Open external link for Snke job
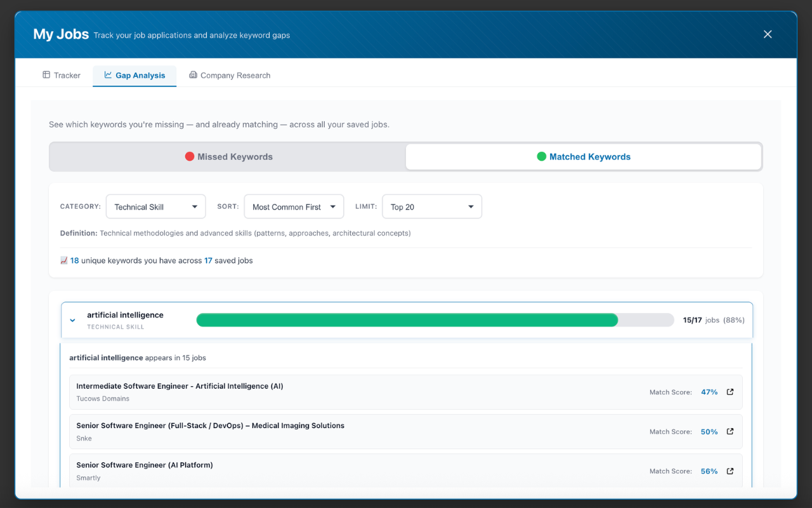The image size is (812, 508). click(x=730, y=431)
